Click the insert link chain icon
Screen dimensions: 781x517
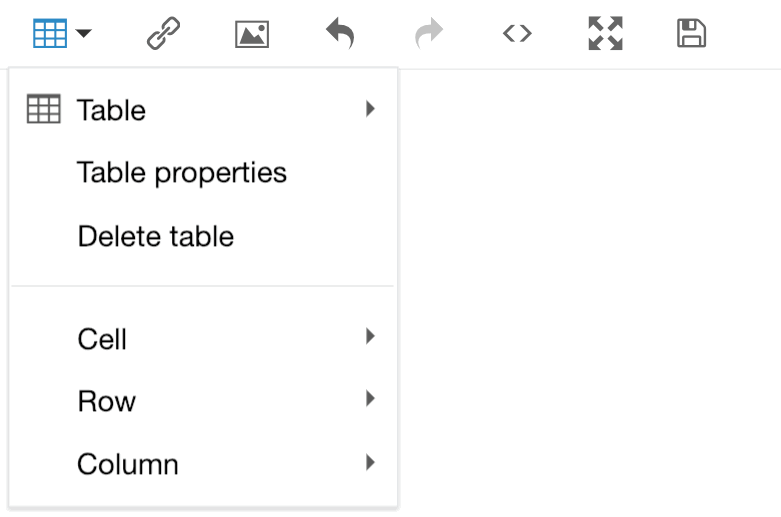(x=163, y=33)
